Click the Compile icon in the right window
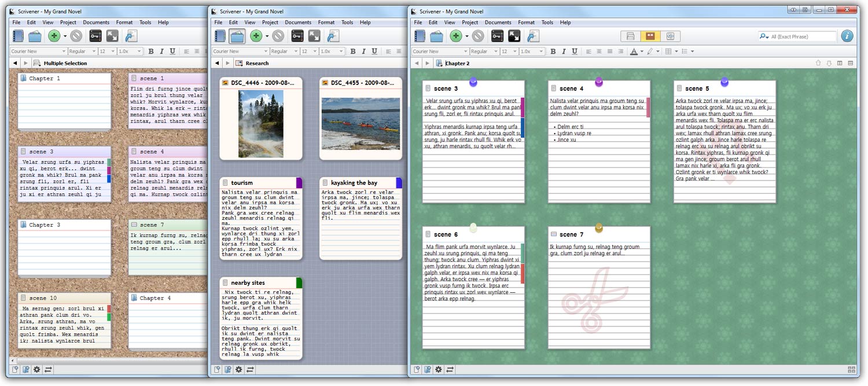Image resolution: width=868 pixels, height=386 pixels. click(533, 36)
